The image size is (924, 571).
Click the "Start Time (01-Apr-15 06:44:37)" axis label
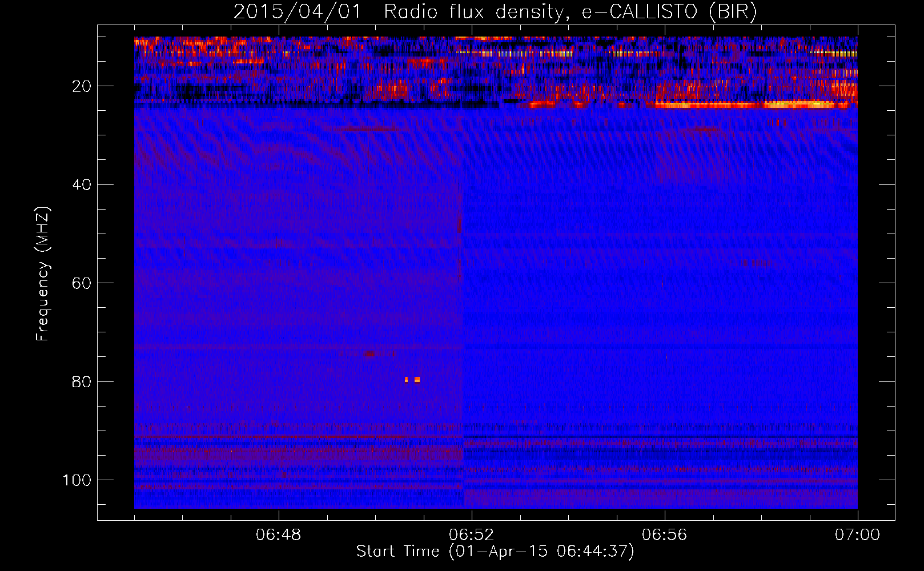[x=495, y=552]
